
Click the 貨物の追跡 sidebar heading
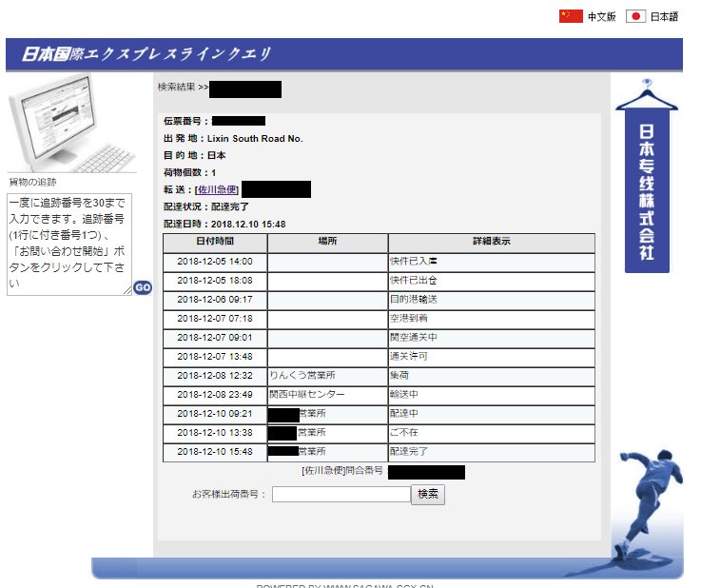click(x=32, y=183)
